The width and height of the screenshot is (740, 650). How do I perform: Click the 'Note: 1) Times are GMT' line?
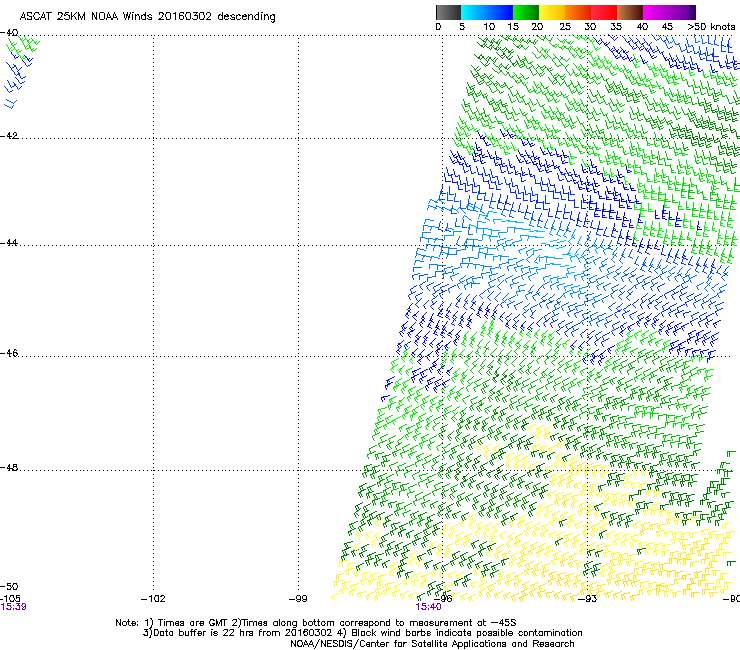pos(316,623)
